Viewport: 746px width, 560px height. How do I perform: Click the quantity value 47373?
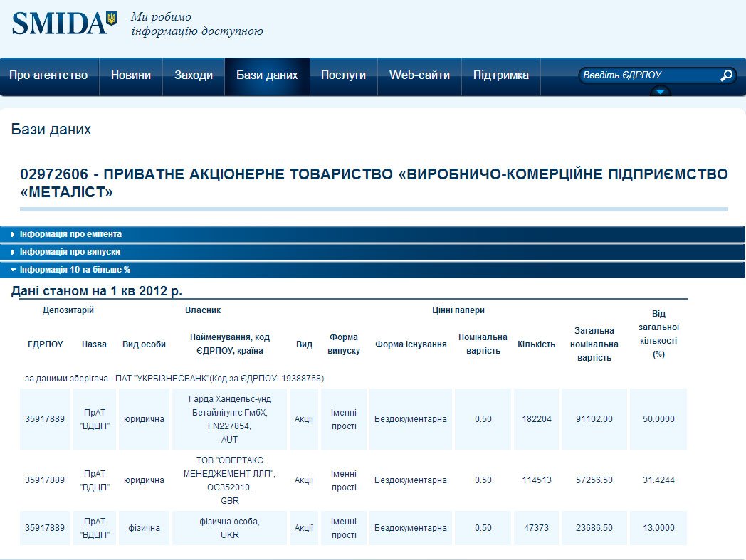pos(536,528)
